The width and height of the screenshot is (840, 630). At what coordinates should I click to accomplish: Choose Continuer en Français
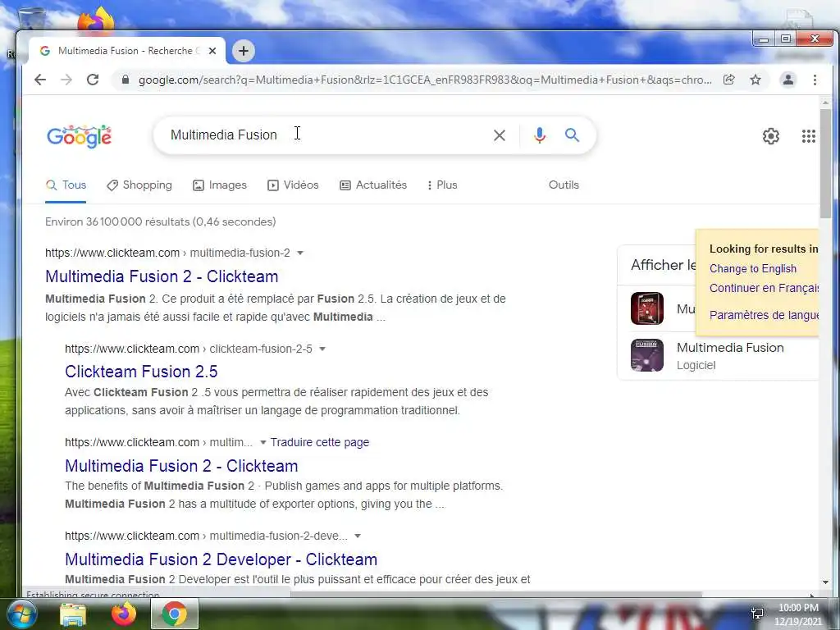point(764,288)
